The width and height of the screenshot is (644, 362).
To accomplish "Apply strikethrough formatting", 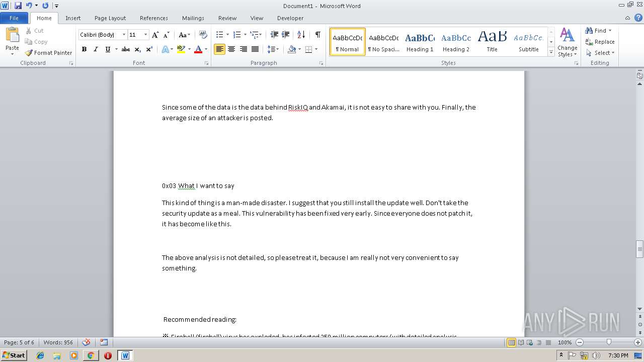I will click(126, 49).
